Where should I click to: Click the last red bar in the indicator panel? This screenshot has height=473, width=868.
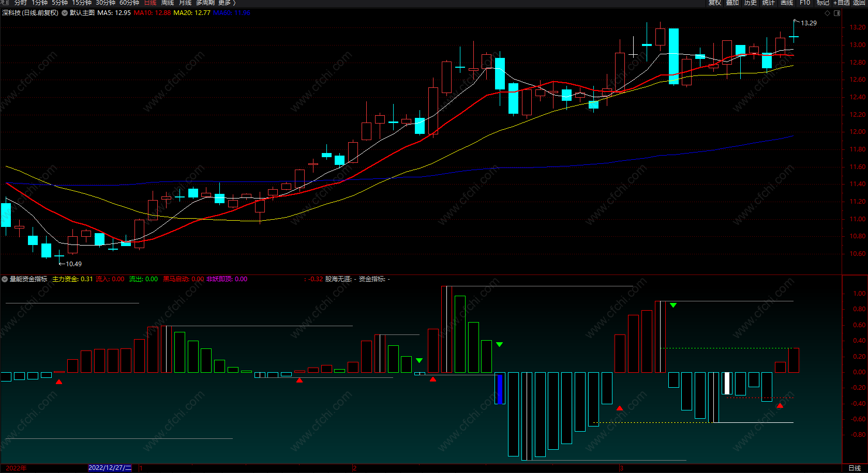click(x=794, y=360)
